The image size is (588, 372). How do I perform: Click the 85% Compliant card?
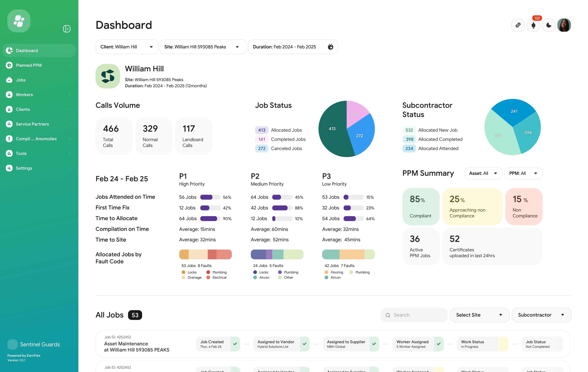tap(421, 207)
